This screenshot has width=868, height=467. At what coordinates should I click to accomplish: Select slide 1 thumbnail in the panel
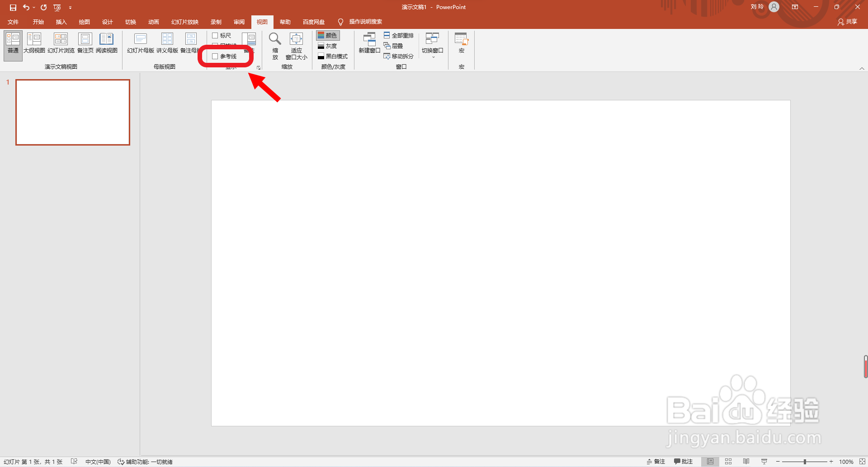pyautogui.click(x=73, y=112)
